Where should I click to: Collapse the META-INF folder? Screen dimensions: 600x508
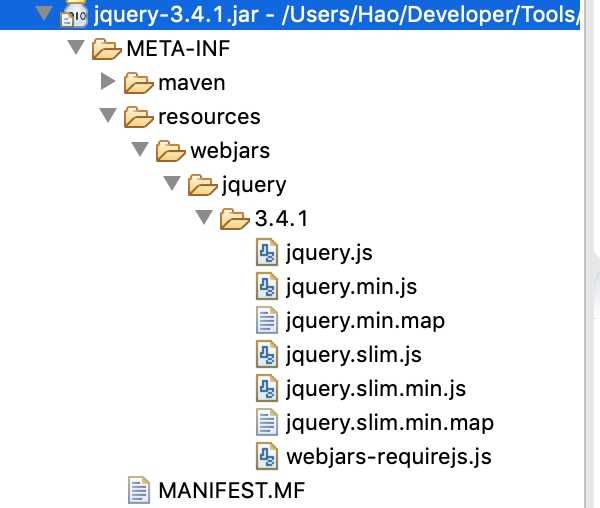76,47
